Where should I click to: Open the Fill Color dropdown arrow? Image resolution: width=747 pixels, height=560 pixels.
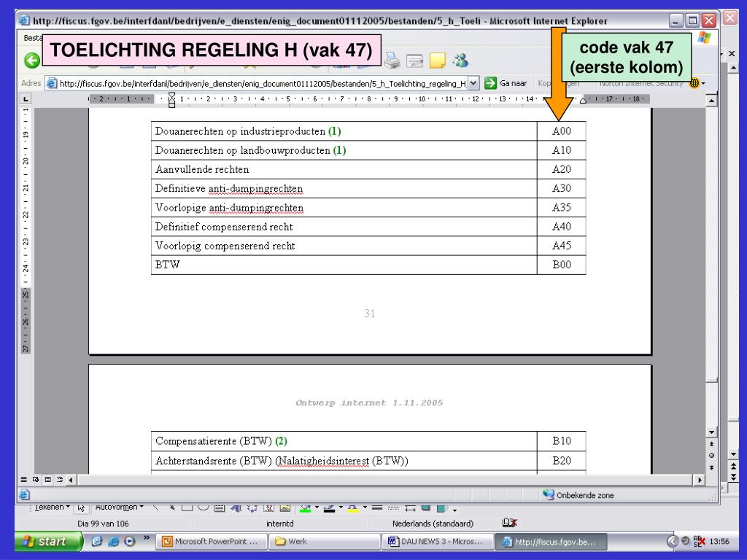click(317, 508)
